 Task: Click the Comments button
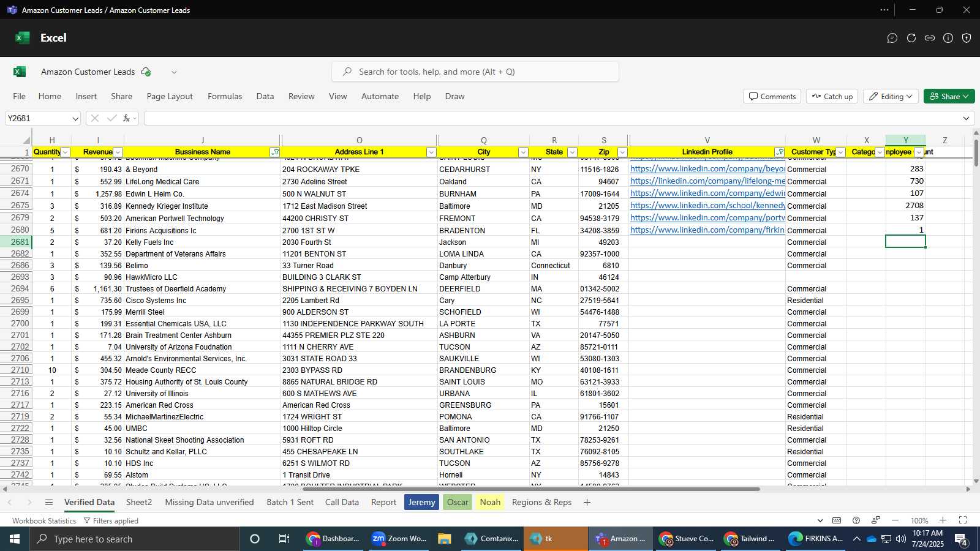[772, 96]
